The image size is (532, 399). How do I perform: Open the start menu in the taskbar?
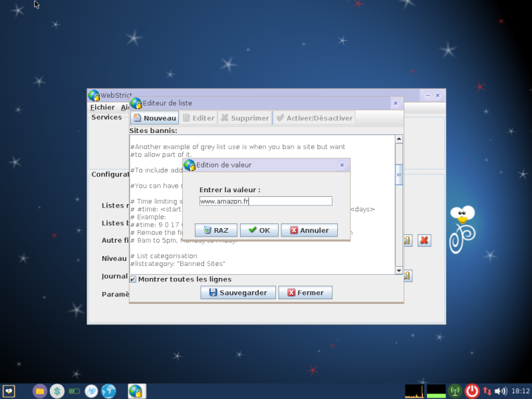pos(9,391)
